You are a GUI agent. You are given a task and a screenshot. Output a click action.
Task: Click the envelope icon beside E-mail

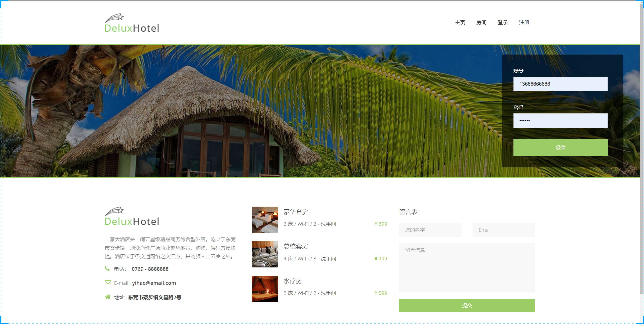click(x=108, y=283)
